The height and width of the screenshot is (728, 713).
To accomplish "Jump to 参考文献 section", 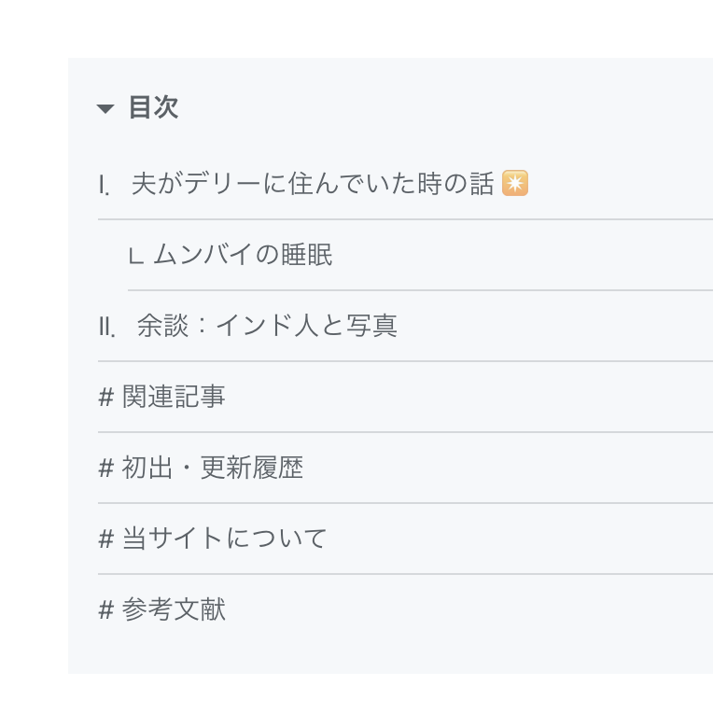I will 174,609.
